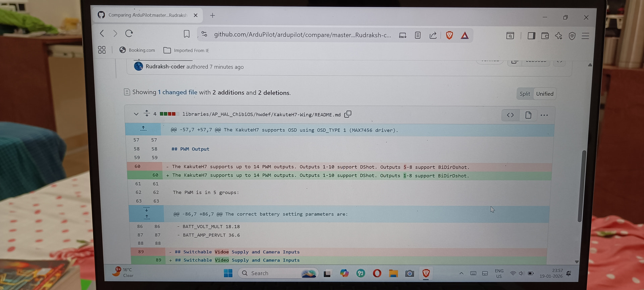Image resolution: width=644 pixels, height=290 pixels.
Task: Switch diff view to Split
Action: [525, 94]
